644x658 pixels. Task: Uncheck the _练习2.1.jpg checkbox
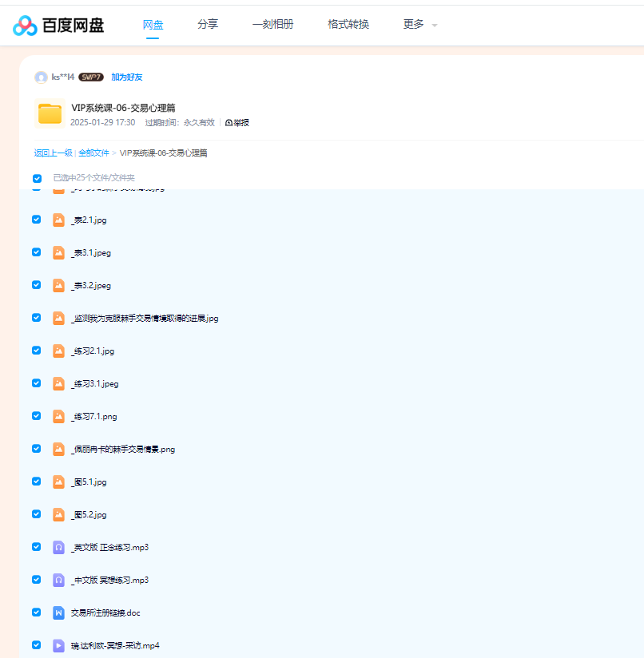(37, 351)
